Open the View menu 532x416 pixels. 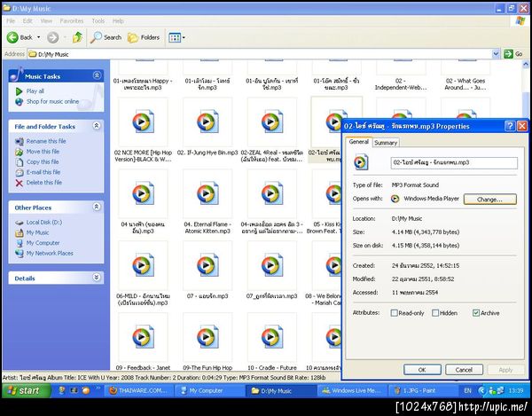[x=46, y=21]
